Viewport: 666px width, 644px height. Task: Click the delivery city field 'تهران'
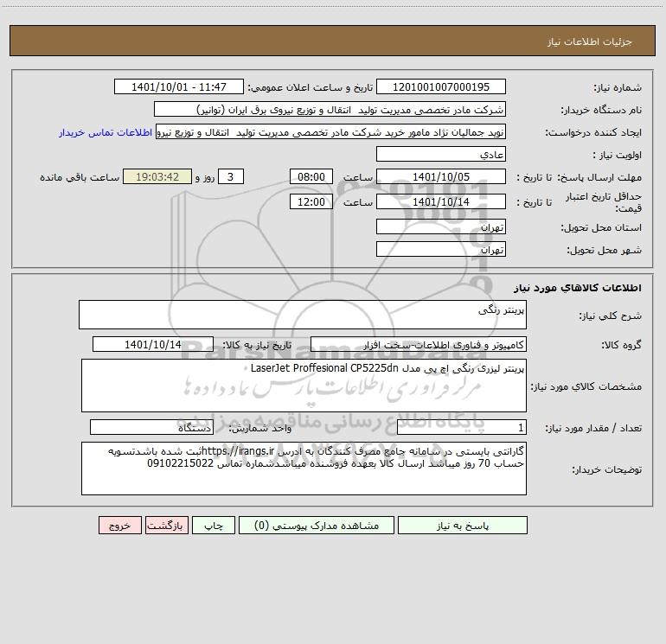tap(441, 249)
